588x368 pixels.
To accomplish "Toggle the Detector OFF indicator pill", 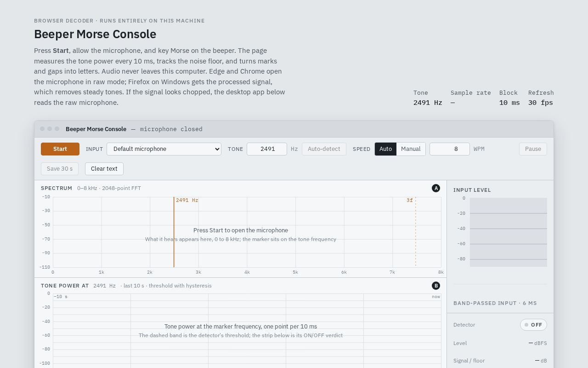I will click(533, 325).
